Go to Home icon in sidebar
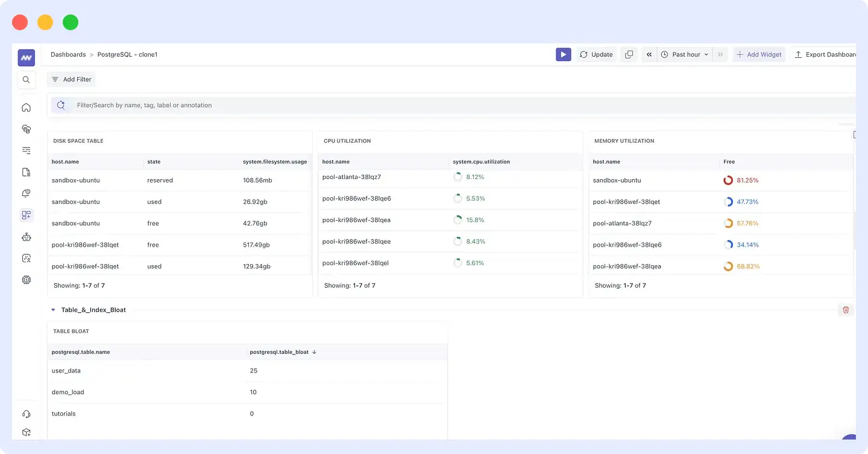The height and width of the screenshot is (454, 868). click(26, 107)
